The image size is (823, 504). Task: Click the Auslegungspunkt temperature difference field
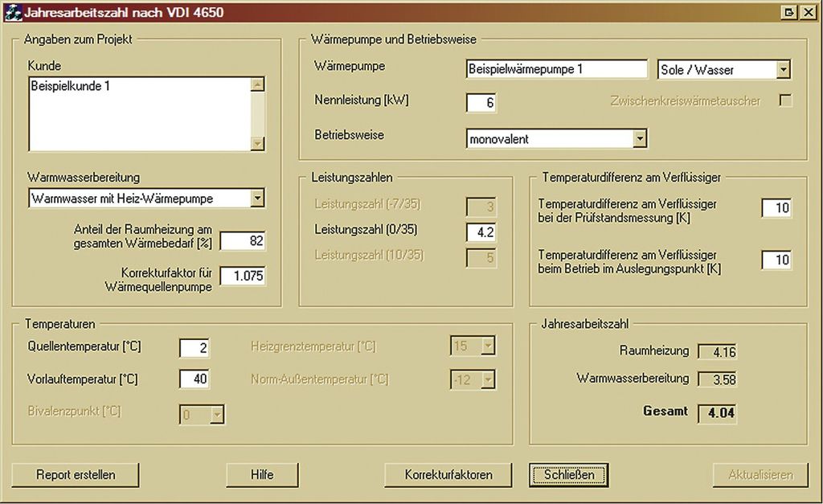(777, 260)
